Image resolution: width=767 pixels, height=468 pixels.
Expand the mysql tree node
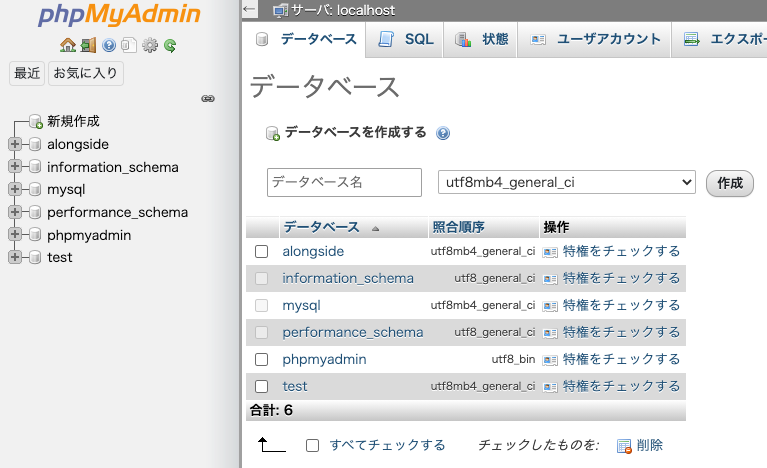tap(15, 189)
